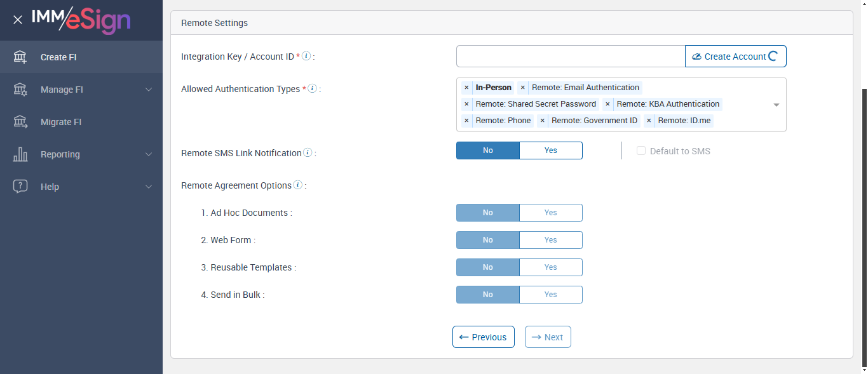Remove the In-Person authentication tag

point(466,88)
